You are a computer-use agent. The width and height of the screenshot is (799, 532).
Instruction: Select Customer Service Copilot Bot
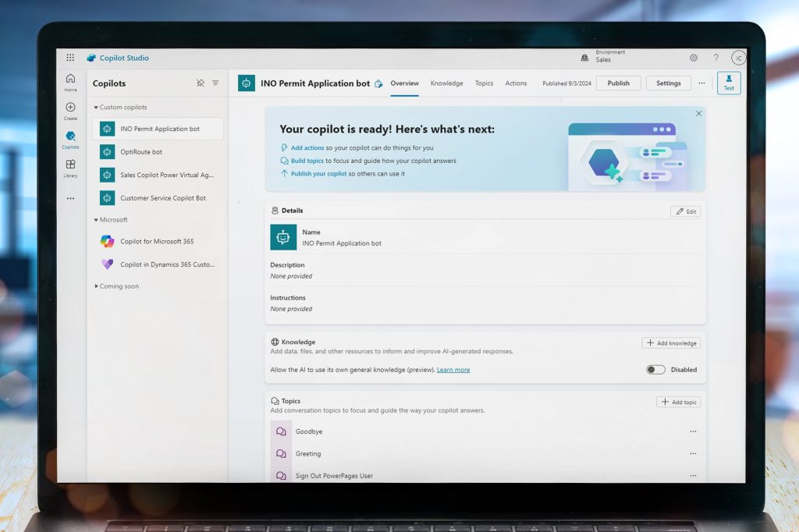158,197
